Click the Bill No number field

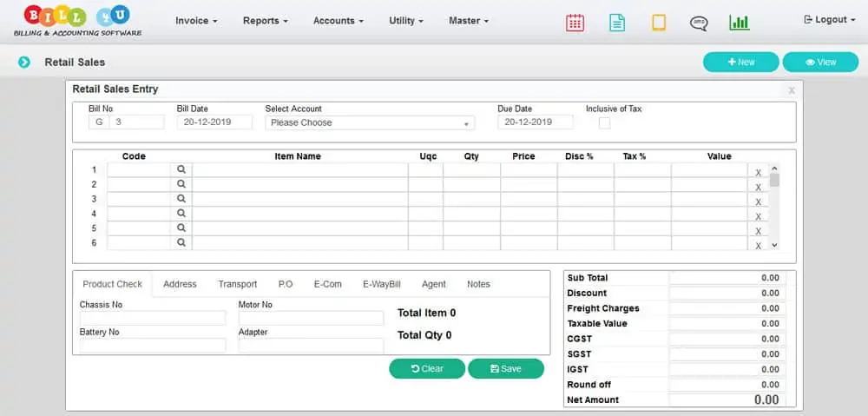click(137, 122)
